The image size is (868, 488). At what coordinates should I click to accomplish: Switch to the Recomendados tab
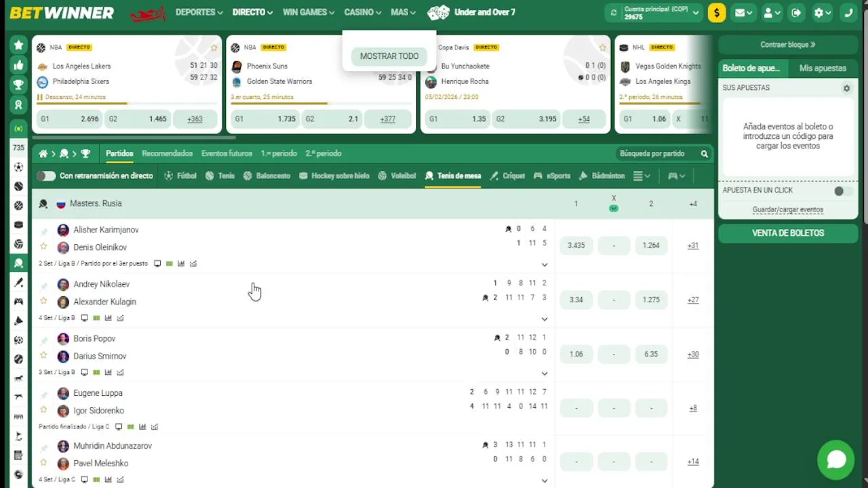pyautogui.click(x=167, y=154)
